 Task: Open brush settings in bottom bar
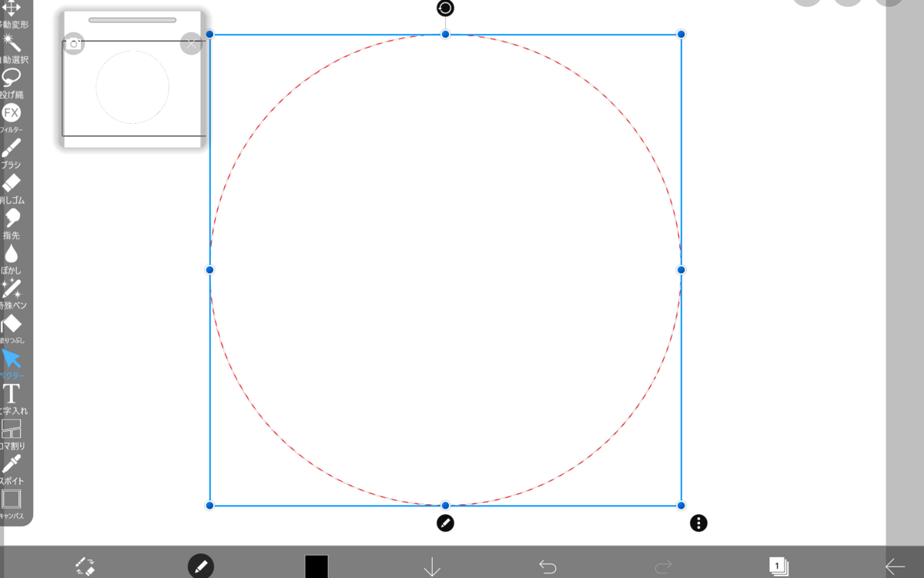coord(201,566)
